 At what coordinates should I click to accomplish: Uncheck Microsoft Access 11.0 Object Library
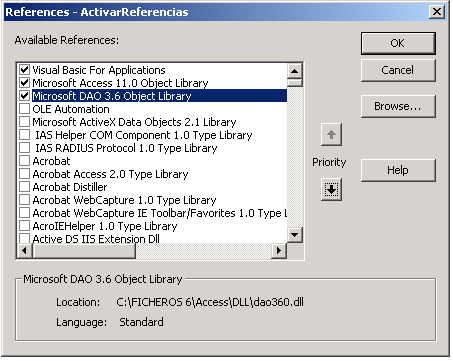(24, 83)
